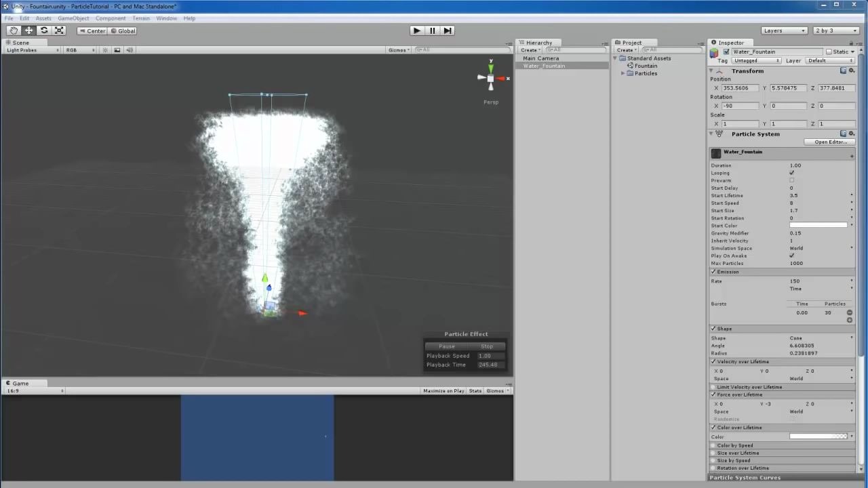The width and height of the screenshot is (868, 488).
Task: Activate the Scale tool
Action: (59, 30)
